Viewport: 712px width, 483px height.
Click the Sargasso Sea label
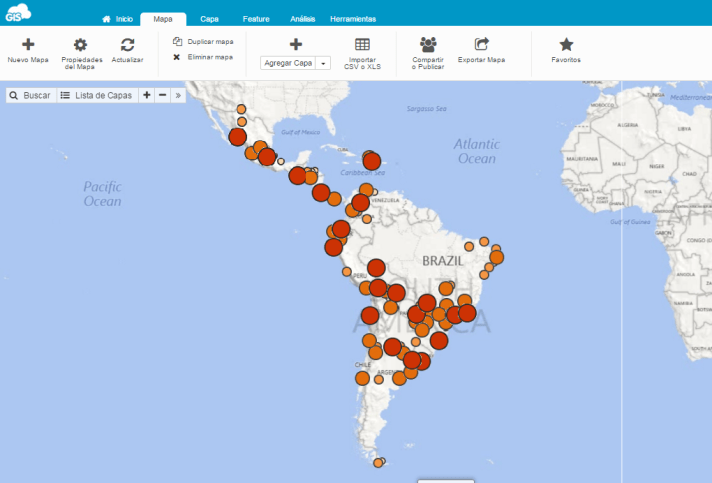pyautogui.click(x=426, y=108)
